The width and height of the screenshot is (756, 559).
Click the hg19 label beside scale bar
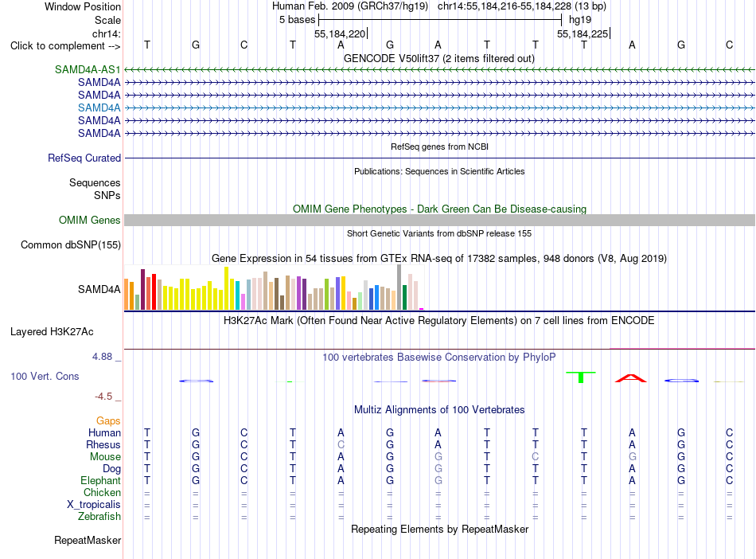tap(580, 20)
